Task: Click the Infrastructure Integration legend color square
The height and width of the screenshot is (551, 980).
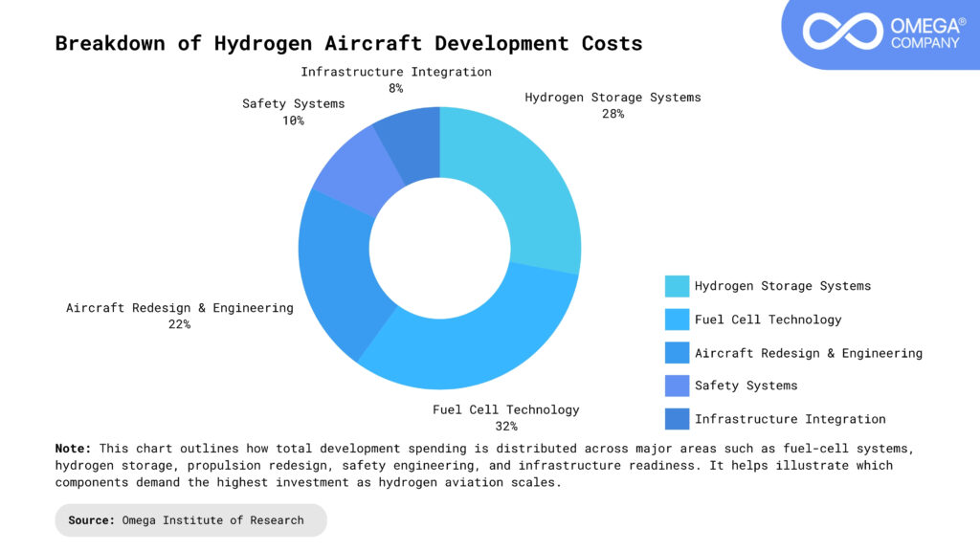Action: click(x=676, y=419)
